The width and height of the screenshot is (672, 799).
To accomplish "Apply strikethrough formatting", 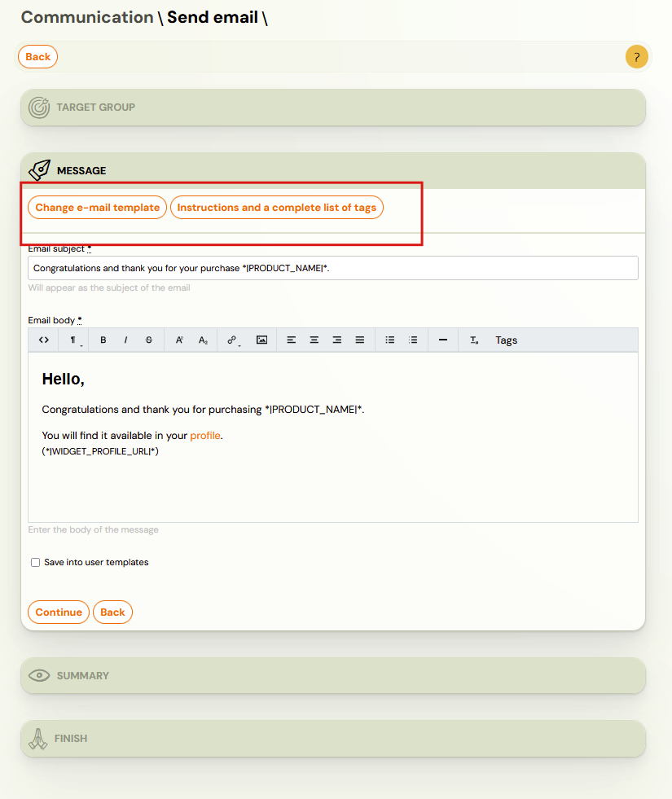I will pos(148,340).
